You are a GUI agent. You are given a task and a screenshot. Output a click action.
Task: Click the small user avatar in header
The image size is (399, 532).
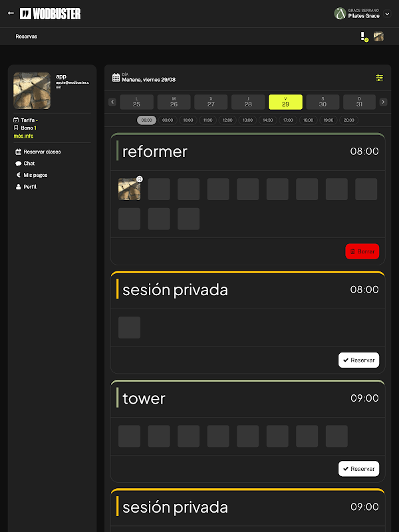click(378, 37)
